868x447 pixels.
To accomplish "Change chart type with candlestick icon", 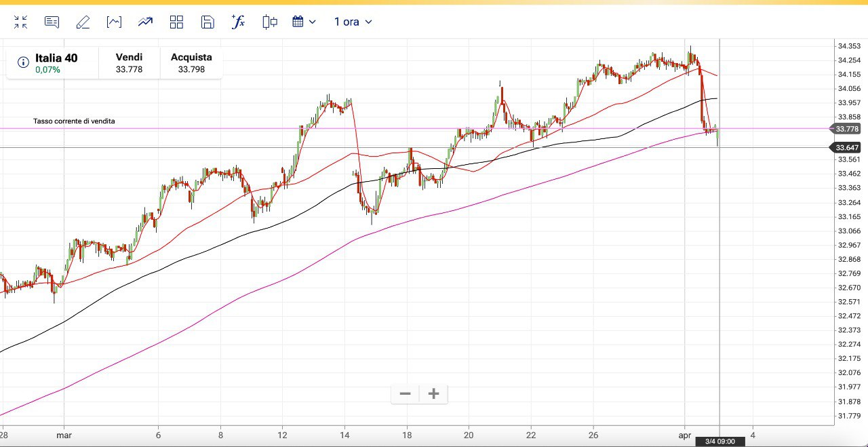I will coord(270,22).
